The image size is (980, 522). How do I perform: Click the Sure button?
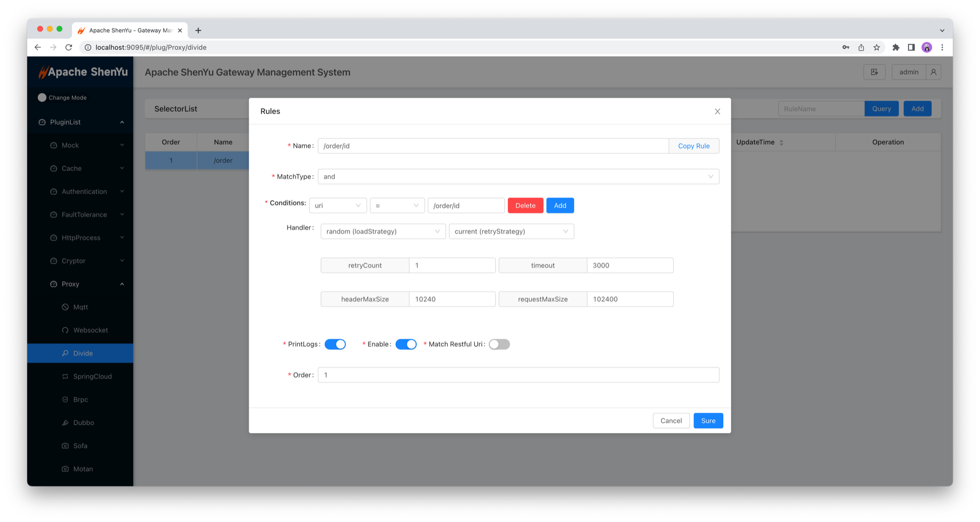tap(708, 421)
